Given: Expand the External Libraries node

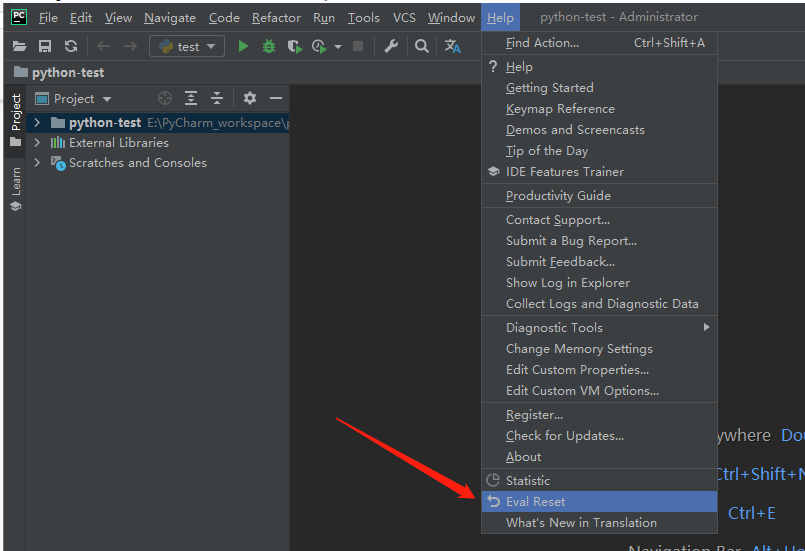Looking at the screenshot, I should 37,143.
